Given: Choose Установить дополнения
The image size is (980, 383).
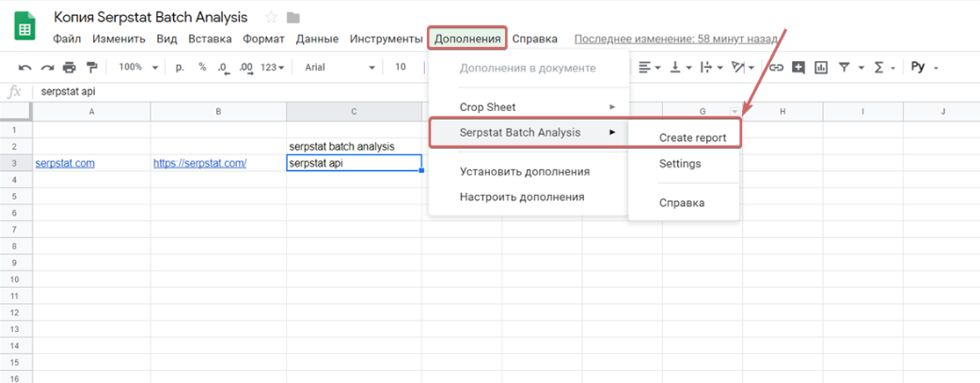Looking at the screenshot, I should [529, 171].
